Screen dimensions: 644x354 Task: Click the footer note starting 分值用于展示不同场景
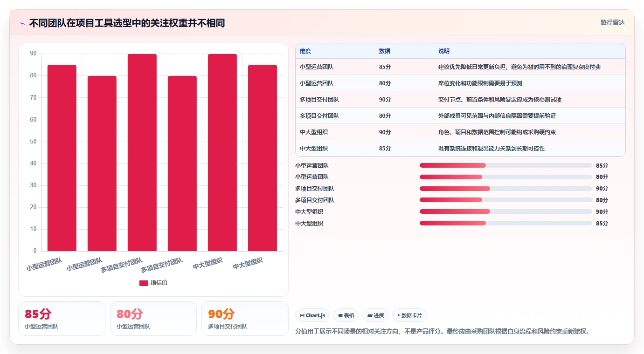pos(443,332)
